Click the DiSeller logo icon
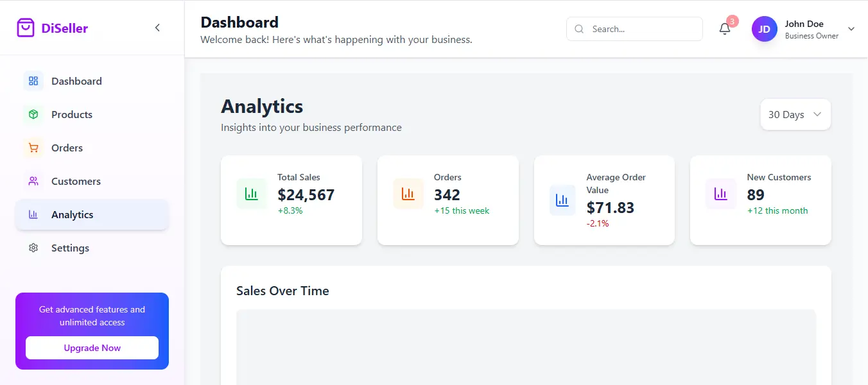Viewport: 868px width, 385px height. coord(25,27)
